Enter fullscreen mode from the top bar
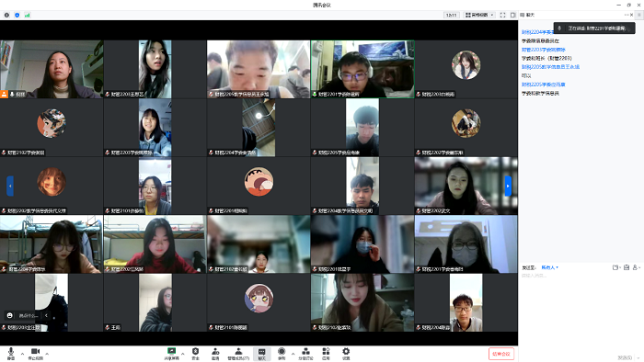The width and height of the screenshot is (644, 362). (502, 15)
